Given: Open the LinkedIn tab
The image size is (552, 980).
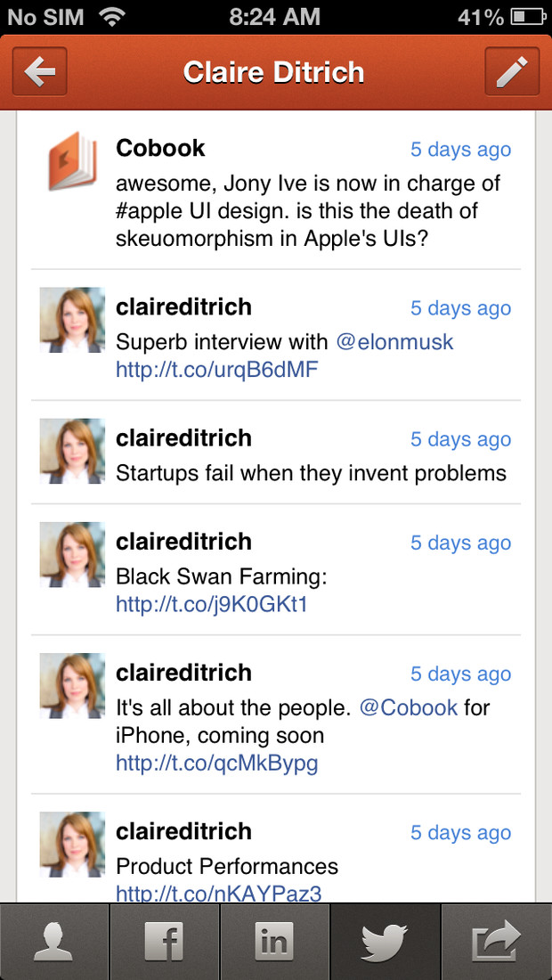Looking at the screenshot, I should (275, 942).
